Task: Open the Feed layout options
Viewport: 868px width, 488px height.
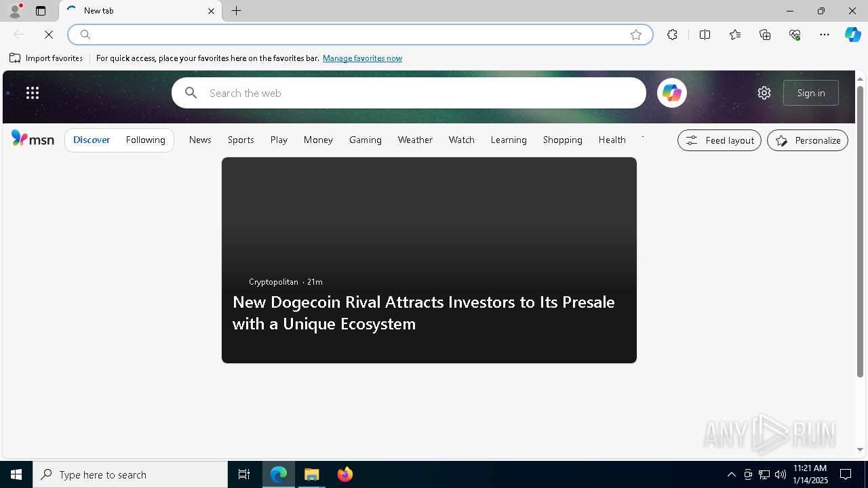Action: tap(719, 140)
